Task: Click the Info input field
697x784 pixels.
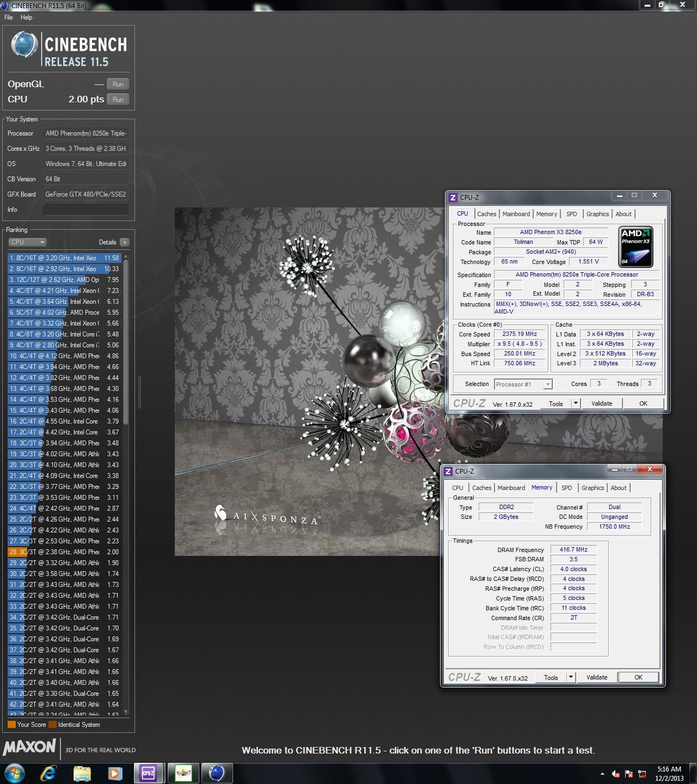Action: (86, 210)
